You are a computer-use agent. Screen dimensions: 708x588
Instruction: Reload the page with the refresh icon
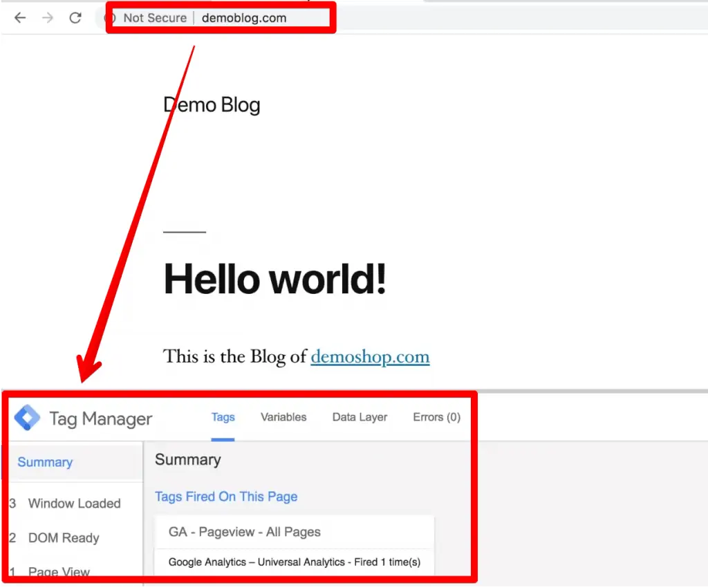pos(75,17)
